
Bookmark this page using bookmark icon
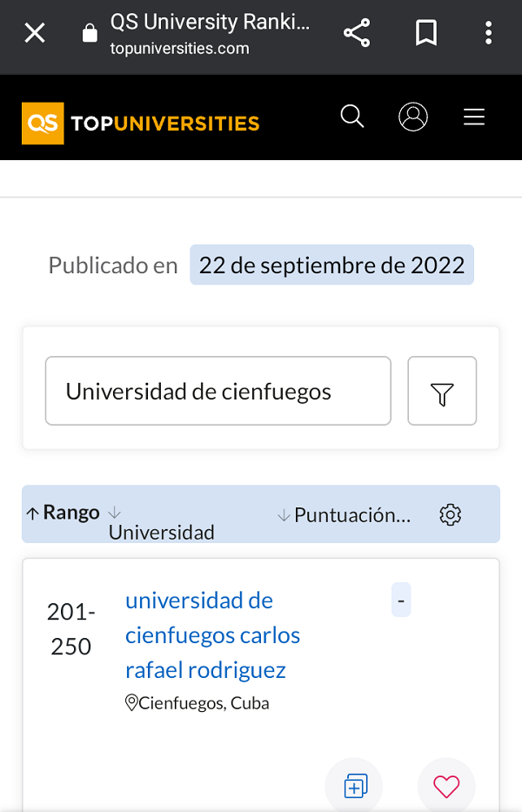point(426,33)
